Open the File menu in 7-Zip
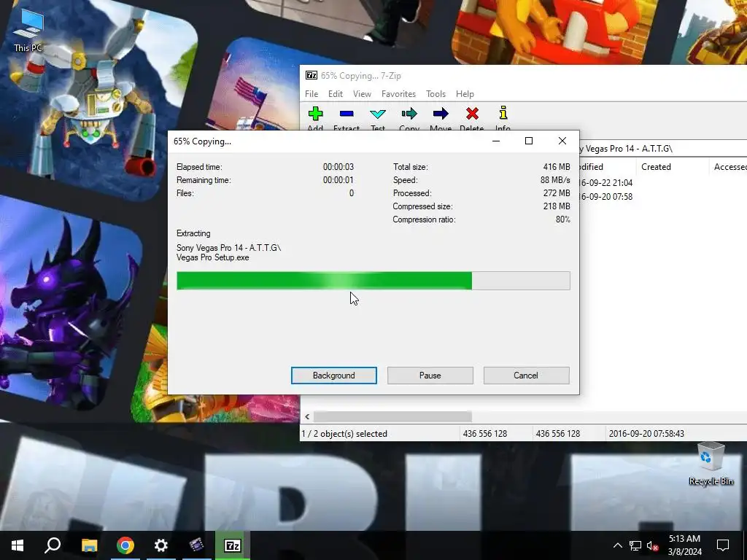The image size is (747, 560). (311, 94)
